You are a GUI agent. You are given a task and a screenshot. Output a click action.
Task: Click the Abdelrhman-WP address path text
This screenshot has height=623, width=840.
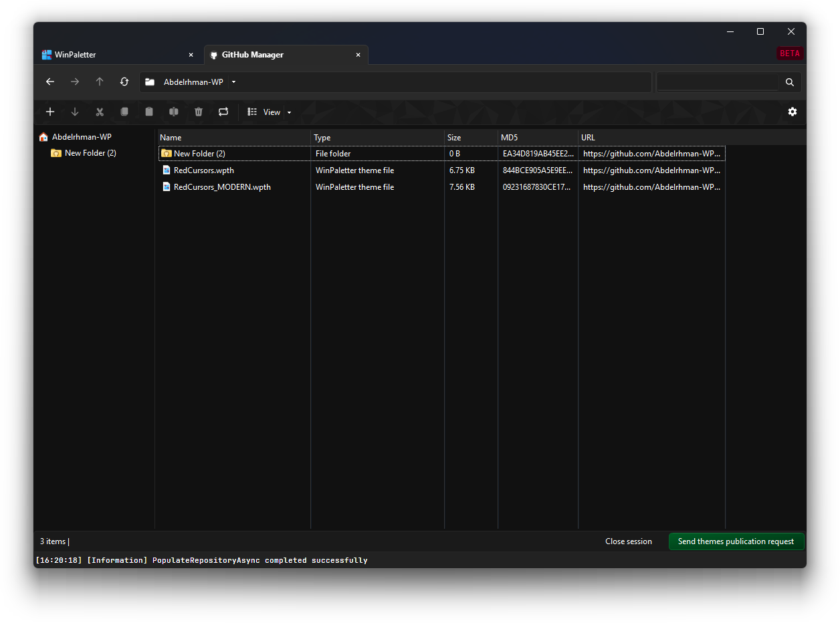click(193, 82)
